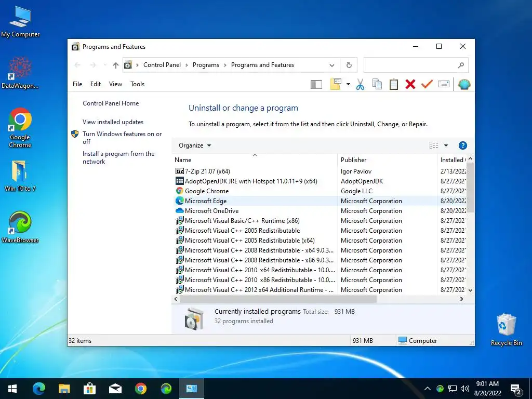This screenshot has height=399, width=532.
Task: Click the Copy toolbar icon
Action: click(377, 84)
